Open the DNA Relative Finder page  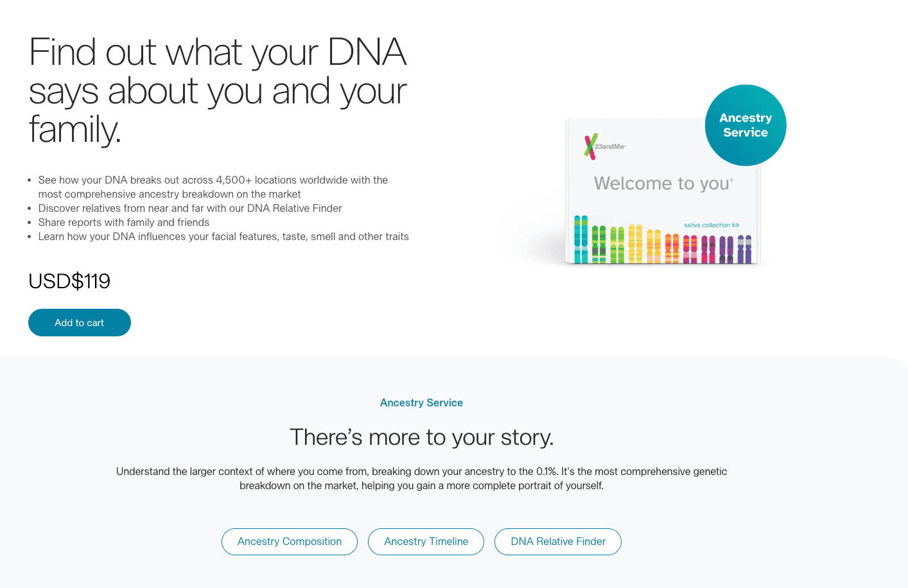point(557,541)
